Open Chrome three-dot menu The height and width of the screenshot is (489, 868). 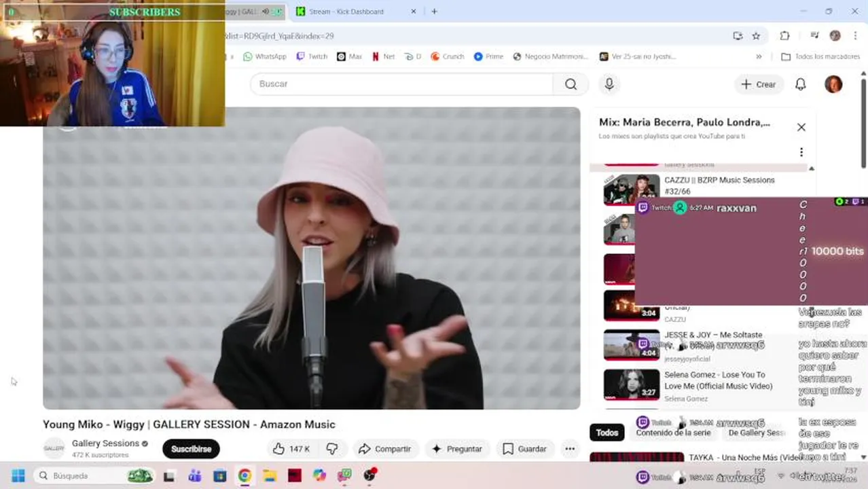point(854,36)
